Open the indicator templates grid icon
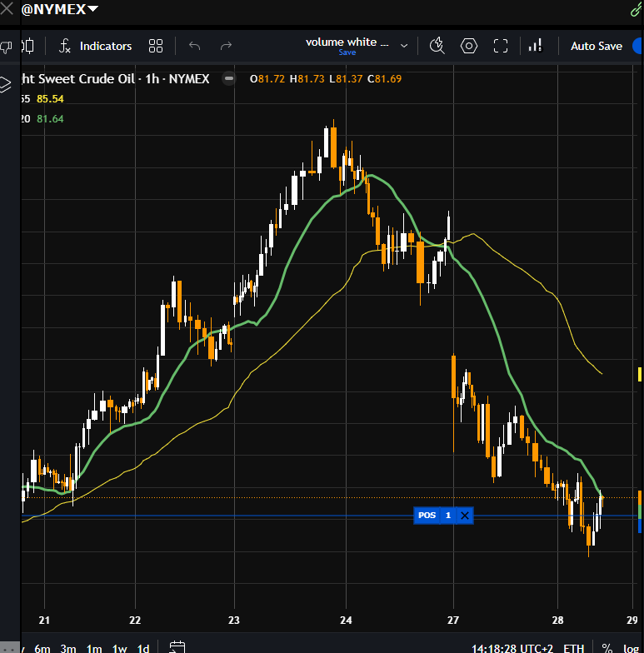The height and width of the screenshot is (653, 644). (156, 46)
